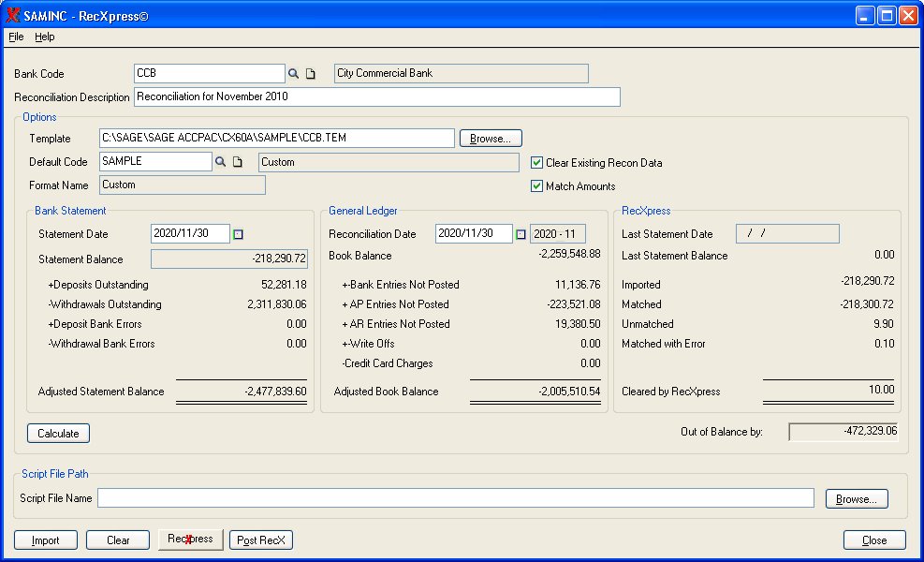
Task: Open the File menu
Action: pyautogui.click(x=16, y=37)
